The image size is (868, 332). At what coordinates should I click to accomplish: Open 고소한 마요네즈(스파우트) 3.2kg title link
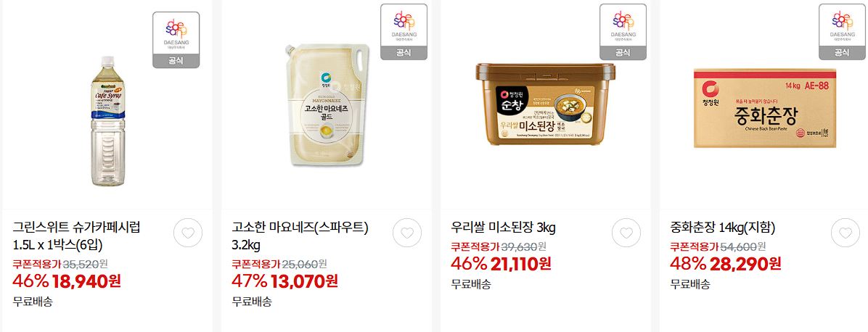click(300, 236)
